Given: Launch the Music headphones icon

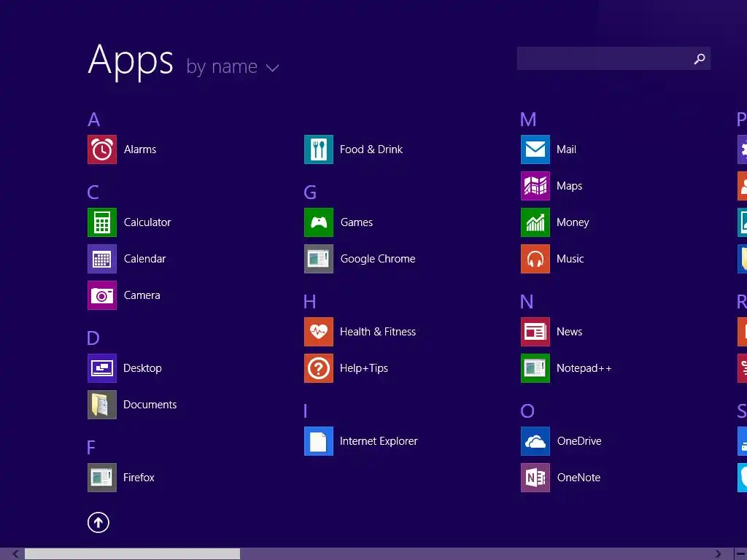Looking at the screenshot, I should point(535,259).
